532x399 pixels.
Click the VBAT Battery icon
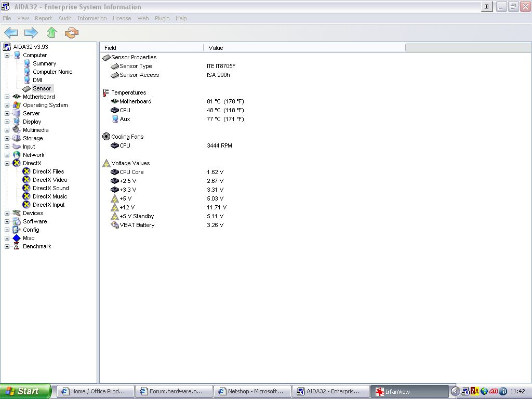[x=115, y=225]
